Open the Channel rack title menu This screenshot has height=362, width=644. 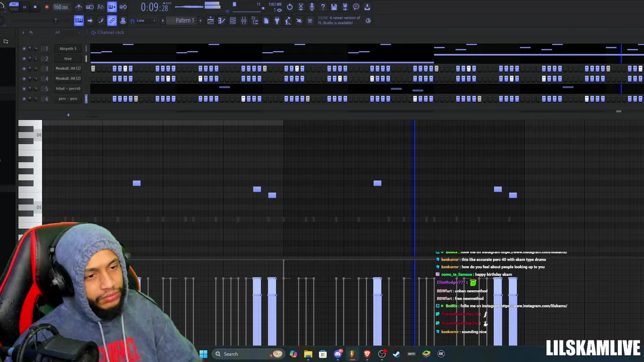click(110, 32)
